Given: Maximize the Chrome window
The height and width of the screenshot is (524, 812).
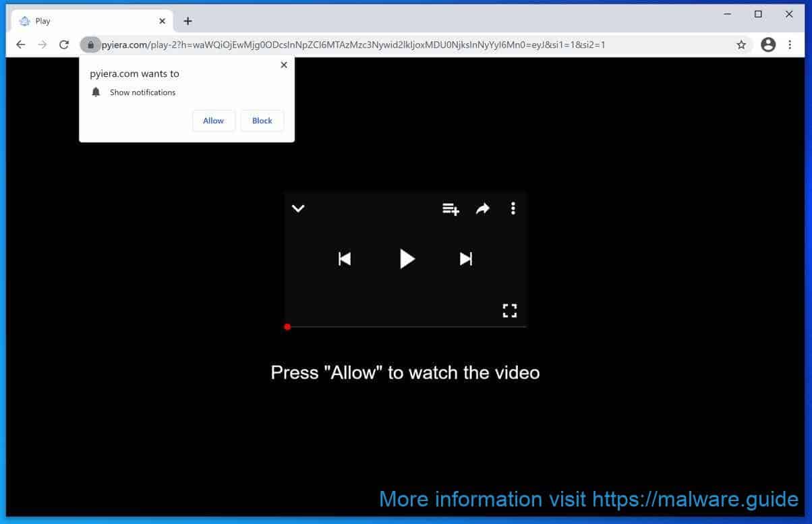Looking at the screenshot, I should (x=758, y=14).
